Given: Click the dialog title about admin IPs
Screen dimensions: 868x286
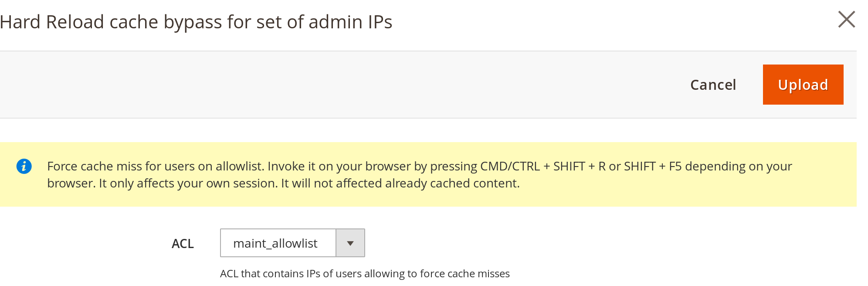Looking at the screenshot, I should [196, 22].
